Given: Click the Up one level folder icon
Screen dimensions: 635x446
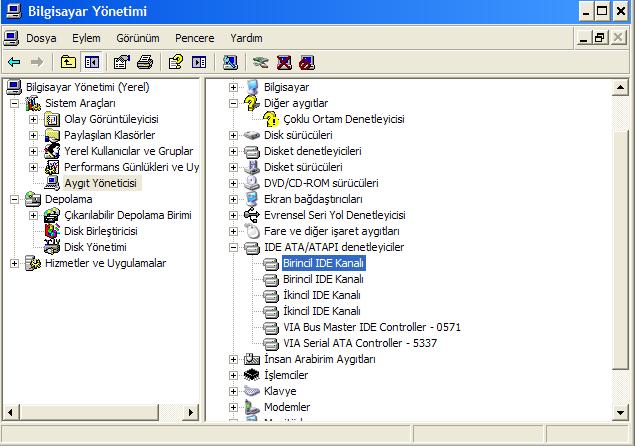Looking at the screenshot, I should pyautogui.click(x=68, y=62).
